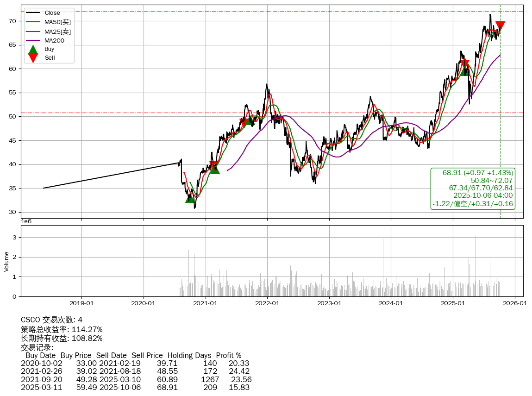Select the Buy marker near October 2020
This screenshot has width=532, height=396.
pyautogui.click(x=190, y=198)
